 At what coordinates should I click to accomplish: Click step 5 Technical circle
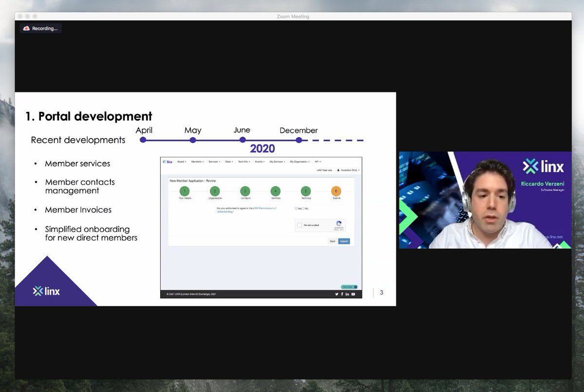(x=306, y=191)
